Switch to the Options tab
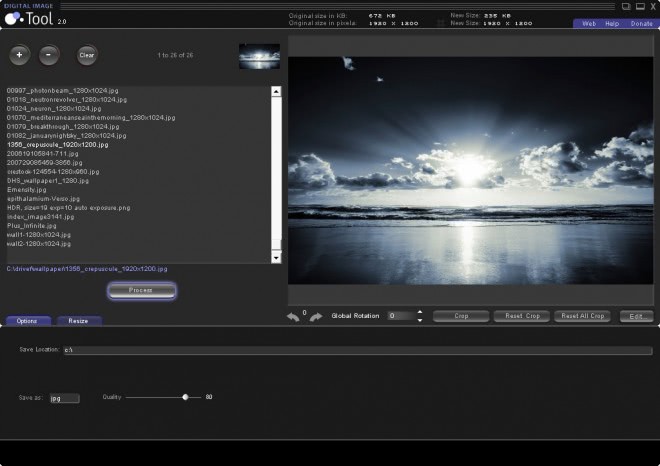 coord(27,321)
